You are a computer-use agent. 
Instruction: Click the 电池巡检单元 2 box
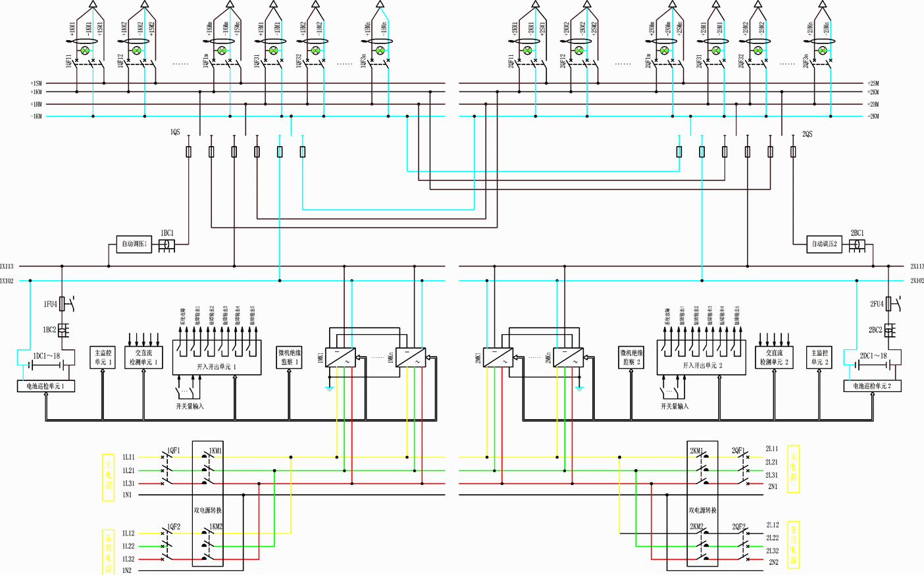(x=872, y=386)
